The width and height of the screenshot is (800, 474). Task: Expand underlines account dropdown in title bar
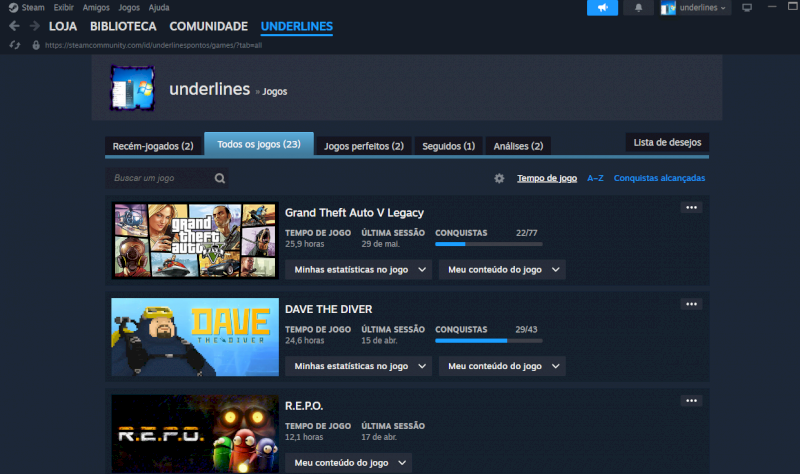point(695,8)
